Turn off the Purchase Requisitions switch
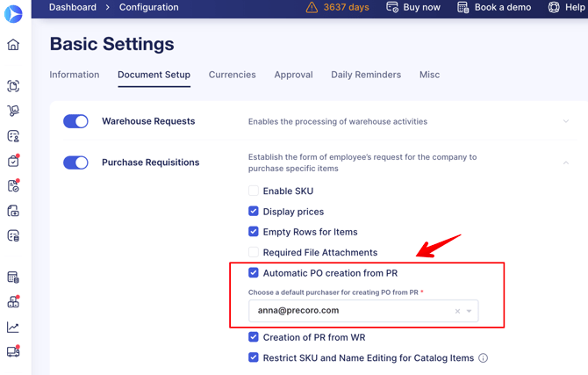Image resolution: width=588 pixels, height=375 pixels. pyautogui.click(x=75, y=162)
